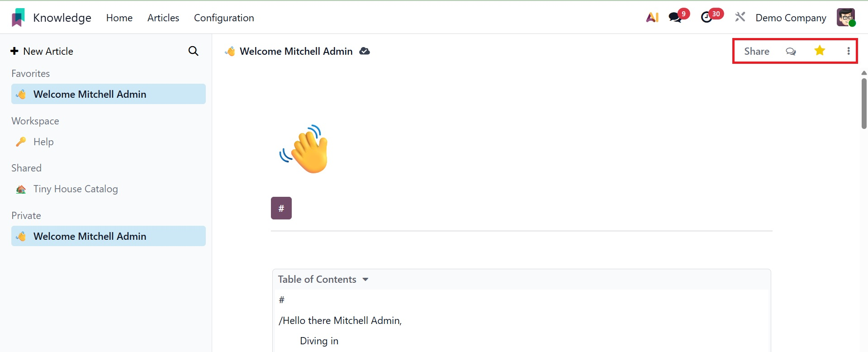
Task: Click the search articles magnifier icon
Action: pyautogui.click(x=193, y=51)
